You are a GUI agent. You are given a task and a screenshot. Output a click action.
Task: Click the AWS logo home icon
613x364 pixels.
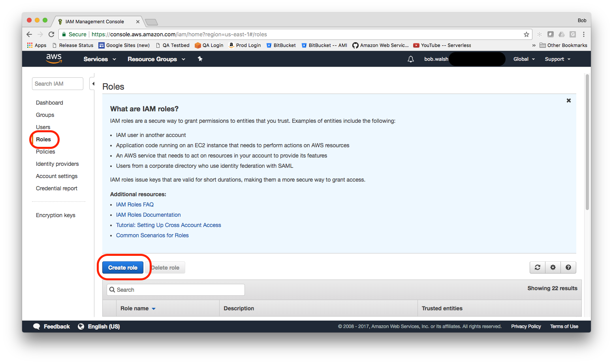[x=54, y=58]
